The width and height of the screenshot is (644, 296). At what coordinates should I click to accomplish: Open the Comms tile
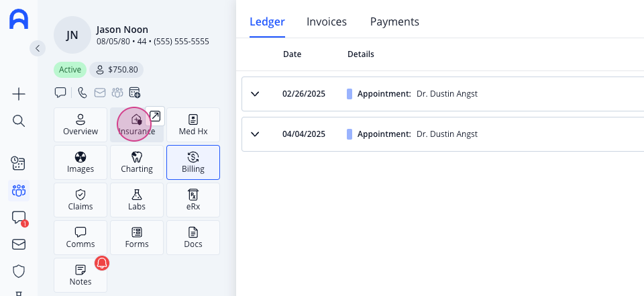pyautogui.click(x=80, y=238)
